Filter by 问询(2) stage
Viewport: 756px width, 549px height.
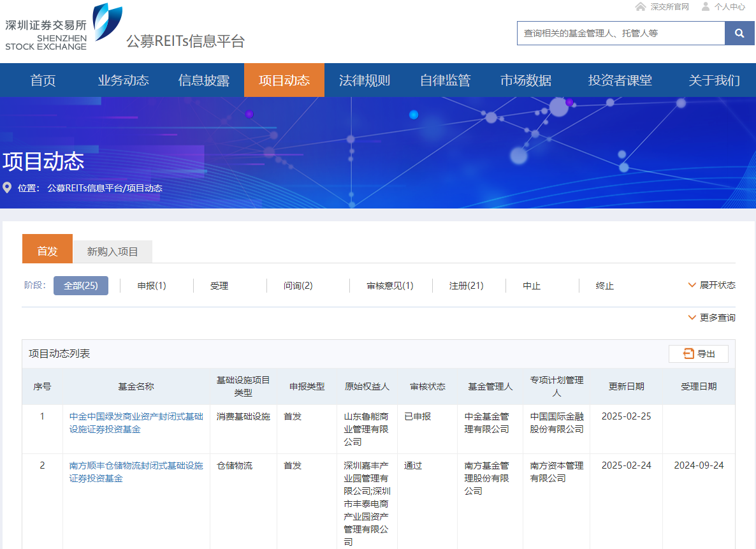(x=298, y=286)
